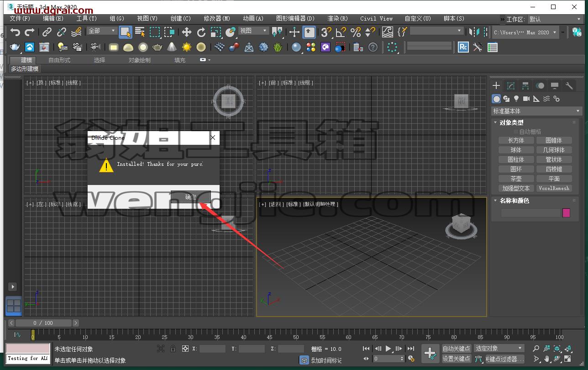
Task: Click the Rc toolbar icon
Action: [x=463, y=47]
